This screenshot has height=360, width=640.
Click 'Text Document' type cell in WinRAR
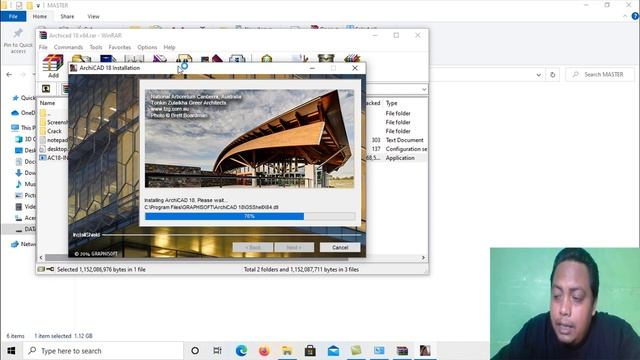[404, 140]
